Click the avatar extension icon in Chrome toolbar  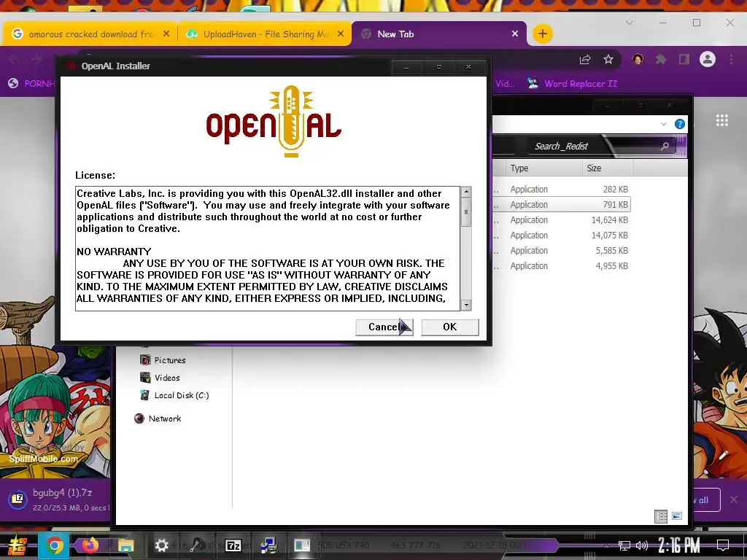click(638, 60)
